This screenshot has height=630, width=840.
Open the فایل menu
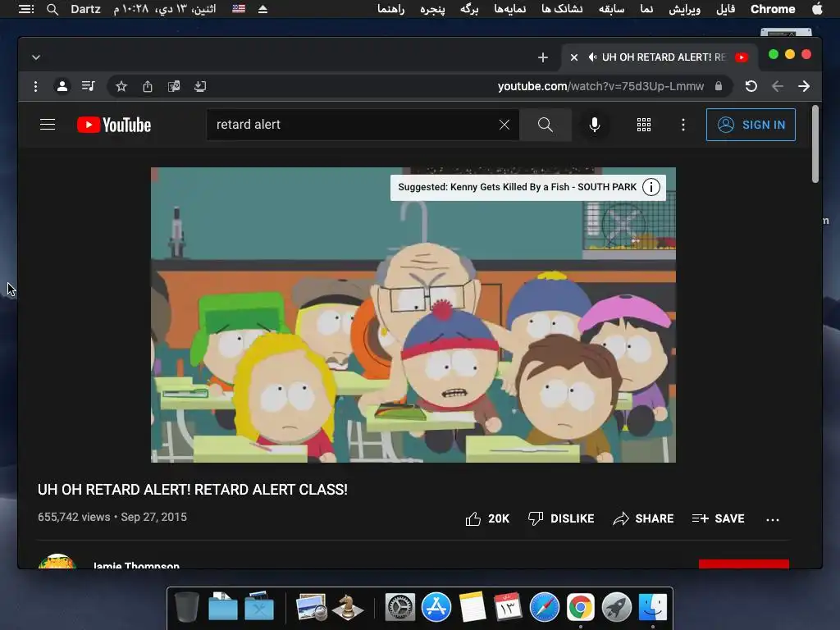tap(725, 9)
